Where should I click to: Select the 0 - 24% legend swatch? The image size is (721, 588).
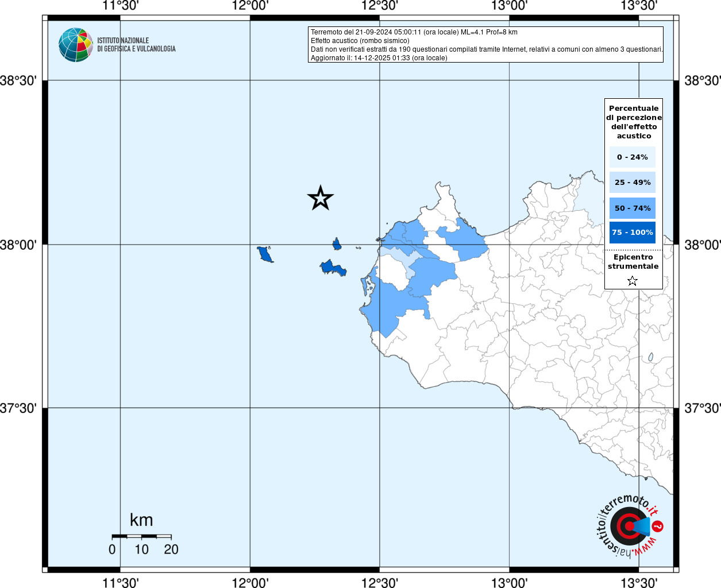tap(633, 157)
